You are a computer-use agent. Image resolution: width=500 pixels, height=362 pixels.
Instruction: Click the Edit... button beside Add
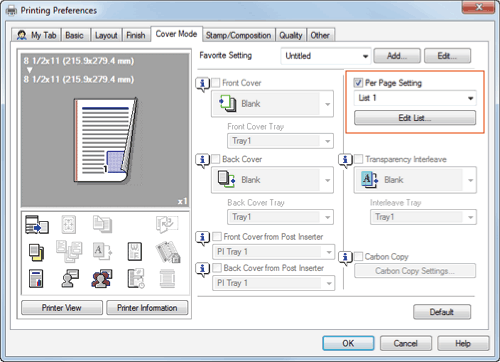447,56
